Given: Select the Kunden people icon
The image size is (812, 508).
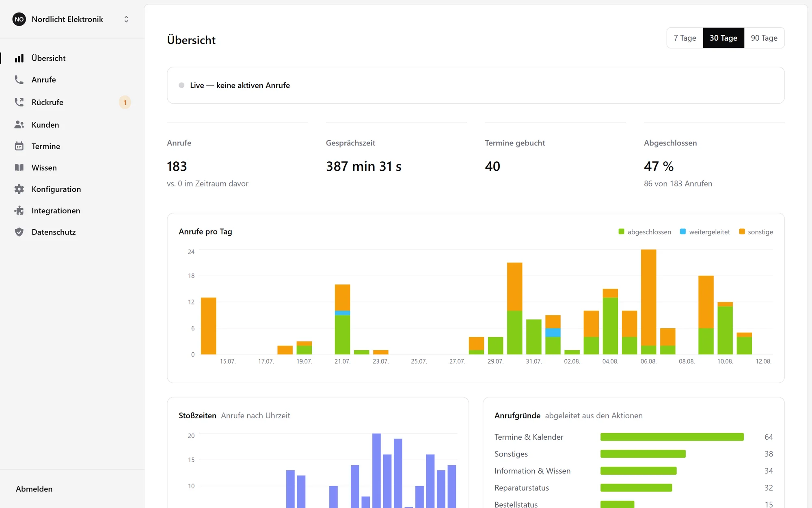Looking at the screenshot, I should click(x=19, y=125).
